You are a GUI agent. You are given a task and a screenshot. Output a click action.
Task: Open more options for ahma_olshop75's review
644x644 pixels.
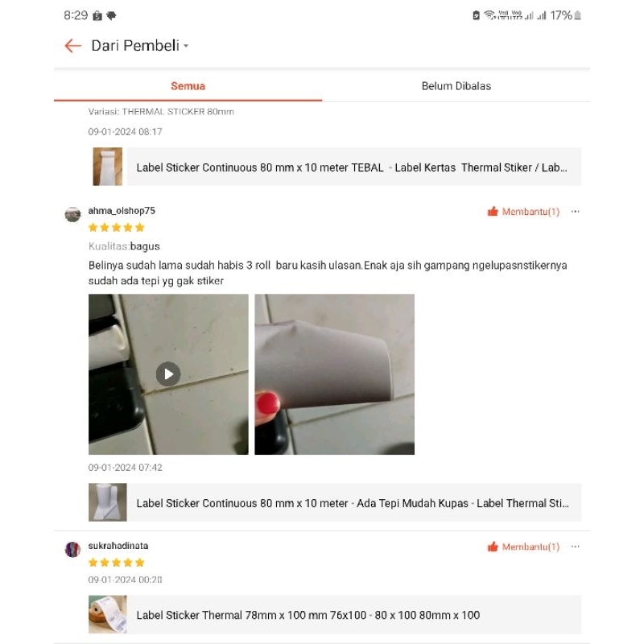click(x=575, y=212)
